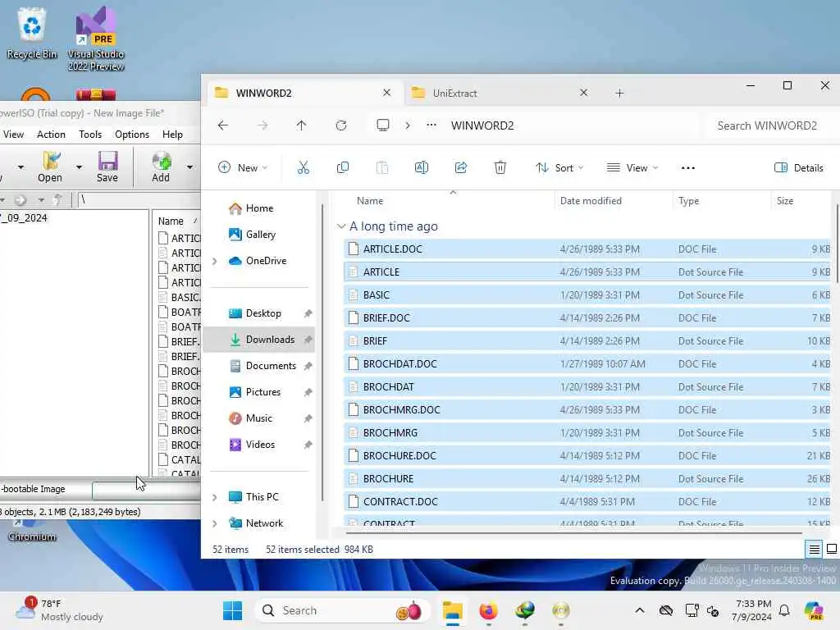Open Downloads in navigation pane
This screenshot has width=840, height=630.
(x=260, y=340)
